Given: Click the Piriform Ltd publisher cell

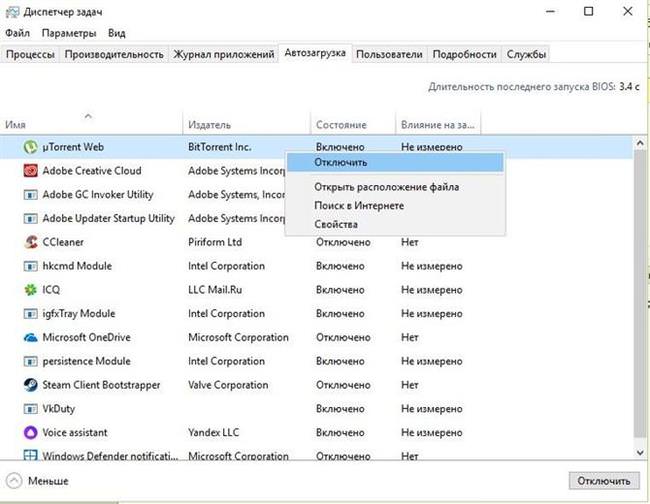Looking at the screenshot, I should tap(215, 242).
